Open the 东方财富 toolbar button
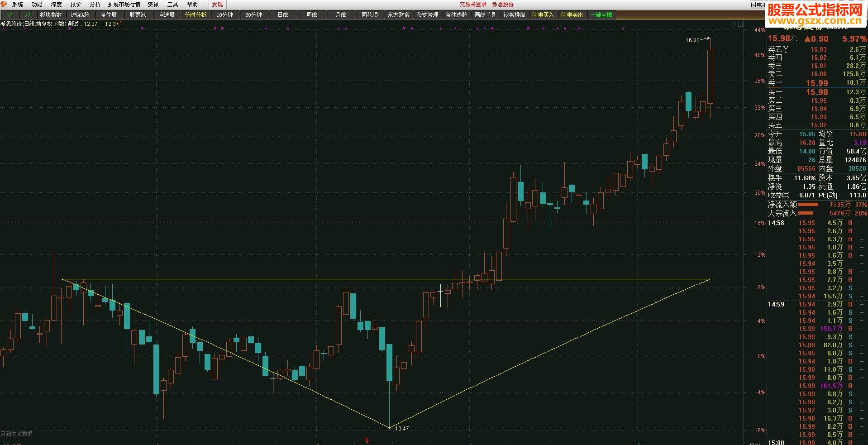The width and height of the screenshot is (868, 445). pyautogui.click(x=399, y=15)
